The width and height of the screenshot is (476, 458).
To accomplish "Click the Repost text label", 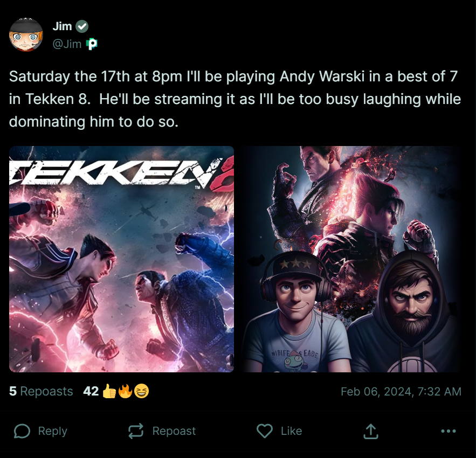I will (x=174, y=431).
